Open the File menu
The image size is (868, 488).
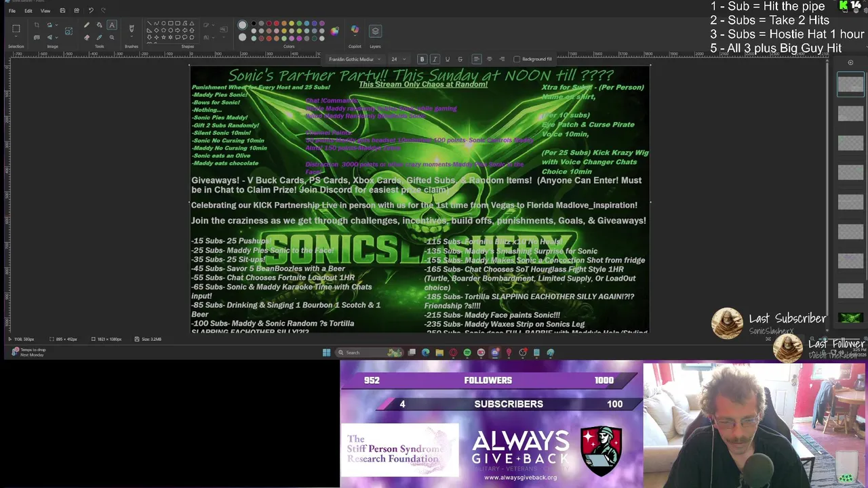pos(12,11)
